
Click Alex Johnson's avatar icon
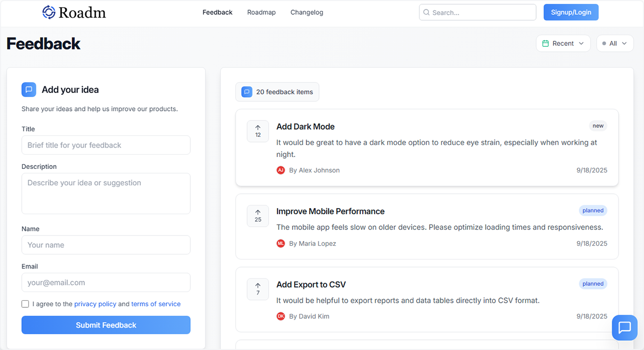(x=281, y=170)
